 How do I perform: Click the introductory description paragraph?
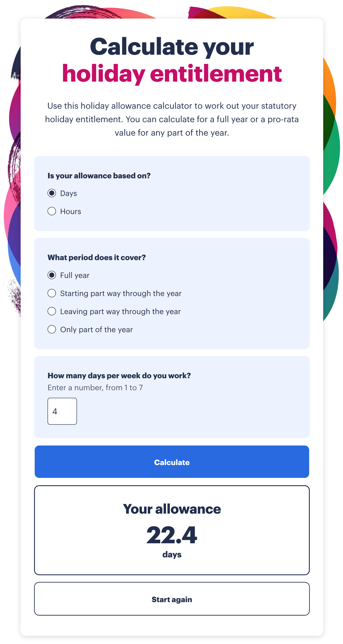click(x=171, y=119)
